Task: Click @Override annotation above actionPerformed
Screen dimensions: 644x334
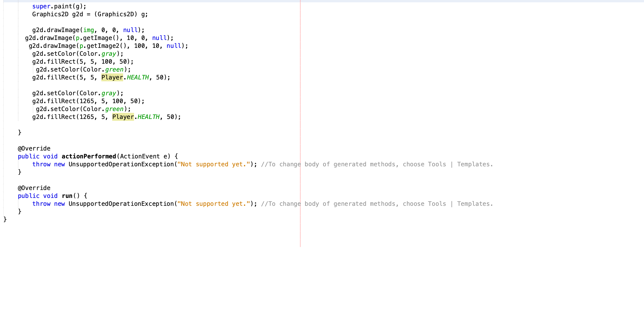Action: coord(34,148)
